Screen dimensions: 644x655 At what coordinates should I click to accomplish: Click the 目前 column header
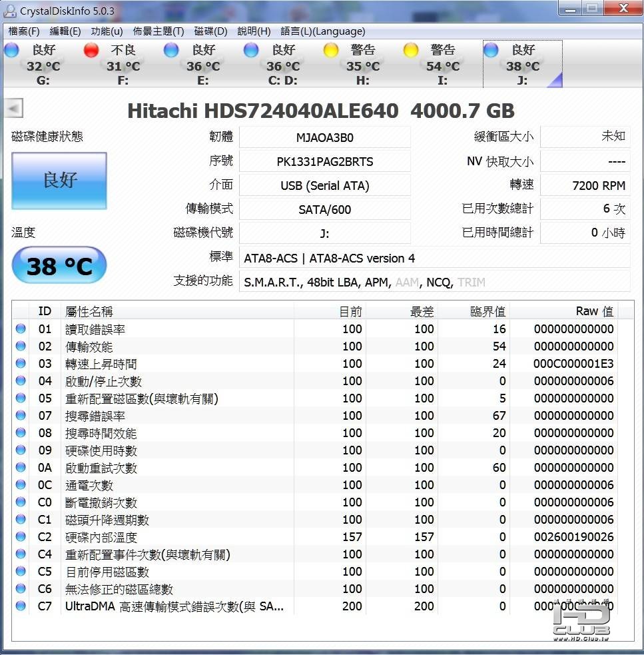330,311
